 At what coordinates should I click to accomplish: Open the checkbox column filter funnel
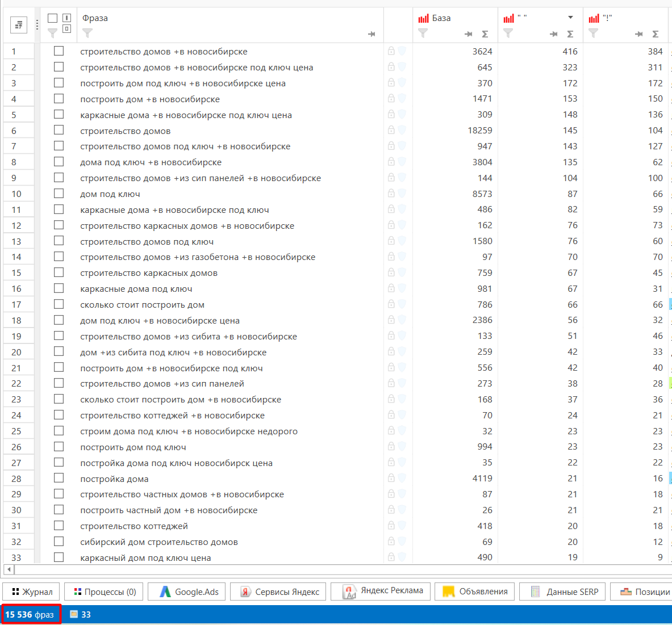[52, 33]
